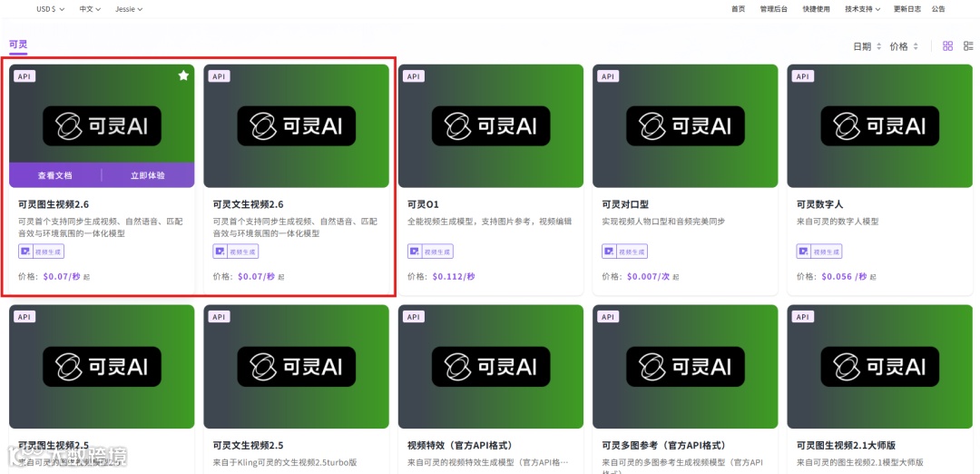Click the 可灵文生视频2.6 card thumbnail
Viewport: 980px width, 474px height.
[296, 125]
